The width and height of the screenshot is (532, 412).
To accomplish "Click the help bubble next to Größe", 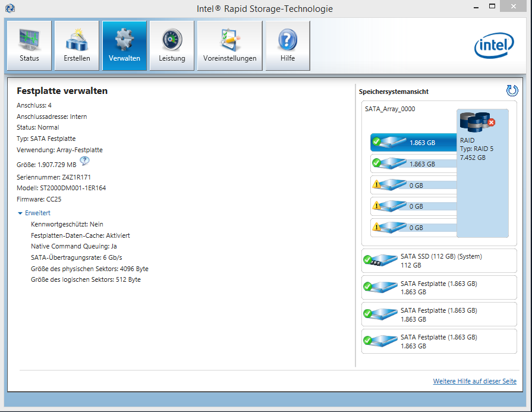I will tap(84, 161).
